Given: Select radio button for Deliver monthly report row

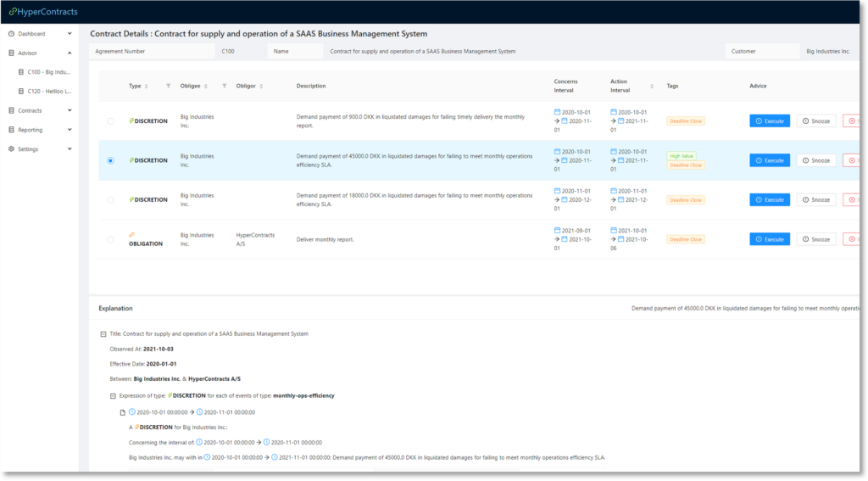Looking at the screenshot, I should [111, 239].
